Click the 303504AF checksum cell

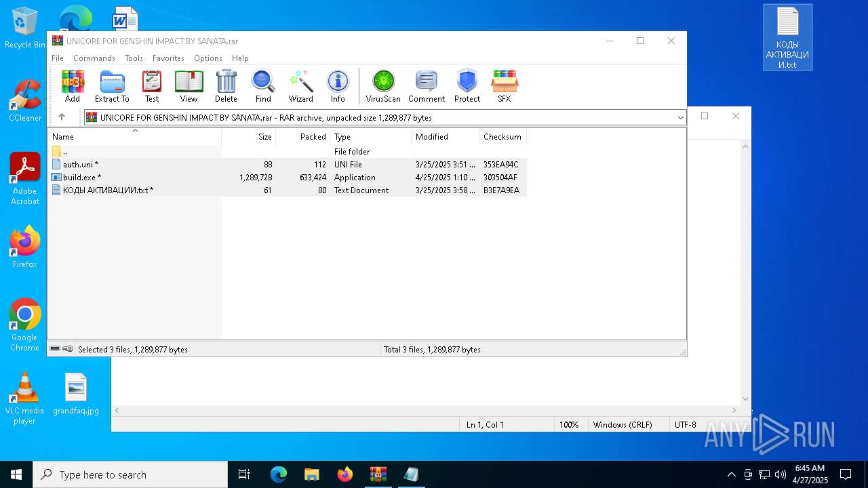click(500, 178)
